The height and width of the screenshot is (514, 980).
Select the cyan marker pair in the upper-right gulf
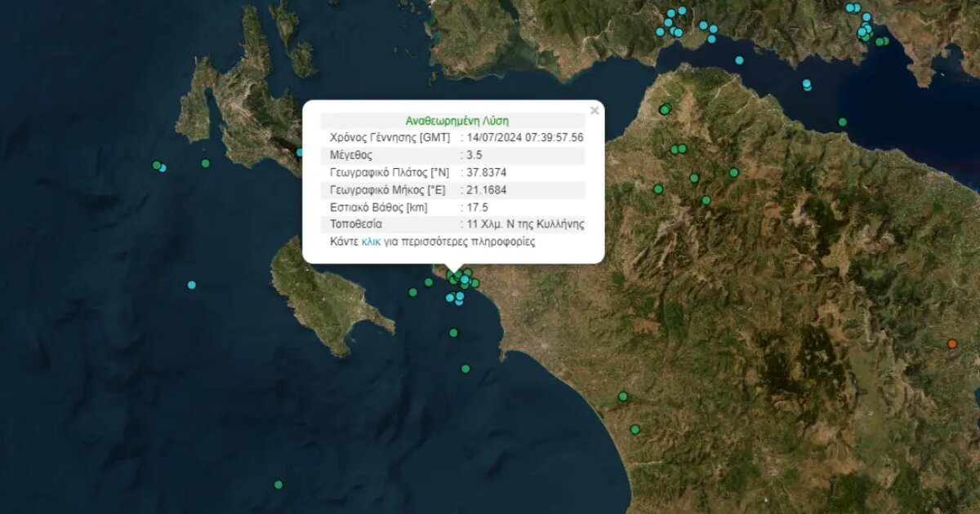(807, 84)
